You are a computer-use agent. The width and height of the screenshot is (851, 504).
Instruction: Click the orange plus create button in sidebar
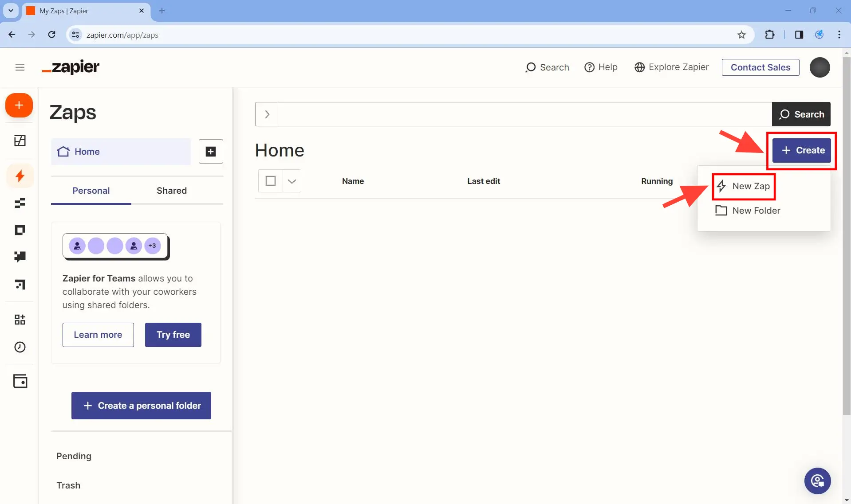pos(19,105)
